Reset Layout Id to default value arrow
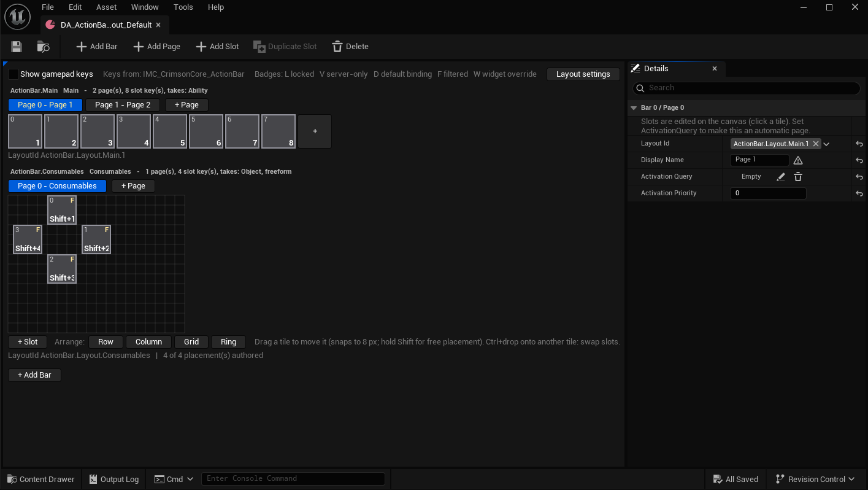The width and height of the screenshot is (868, 490). point(859,144)
